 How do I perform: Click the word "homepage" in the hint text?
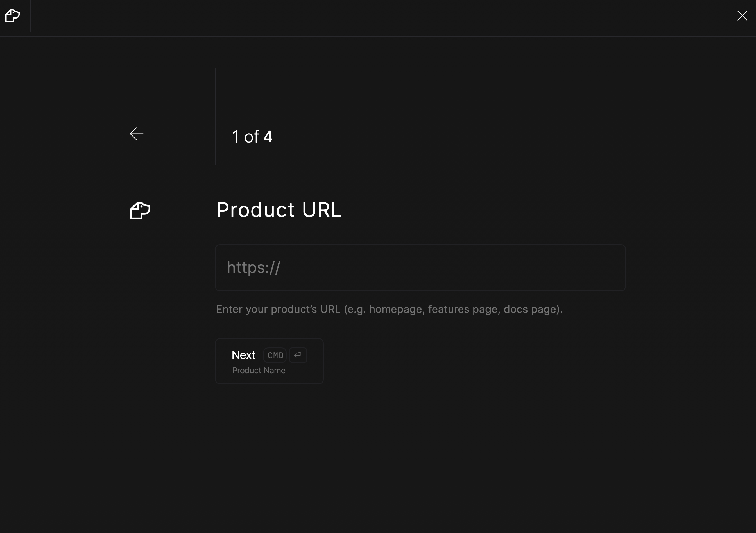point(395,309)
